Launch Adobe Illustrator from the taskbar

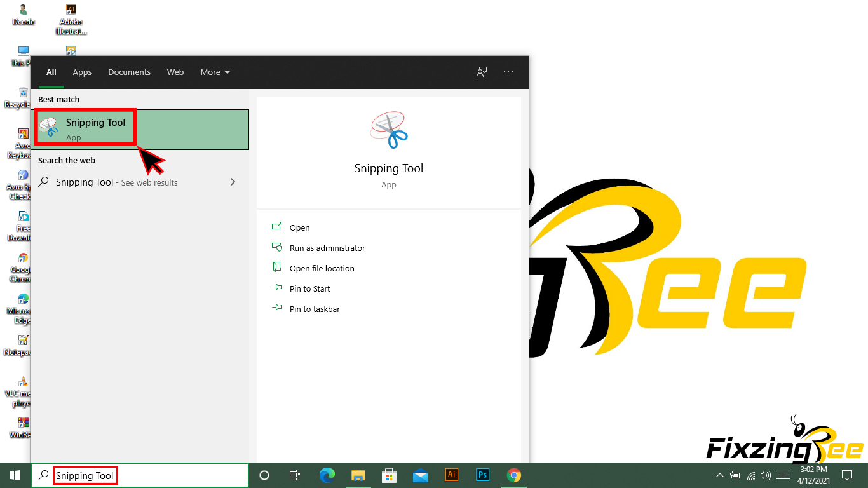point(452,475)
